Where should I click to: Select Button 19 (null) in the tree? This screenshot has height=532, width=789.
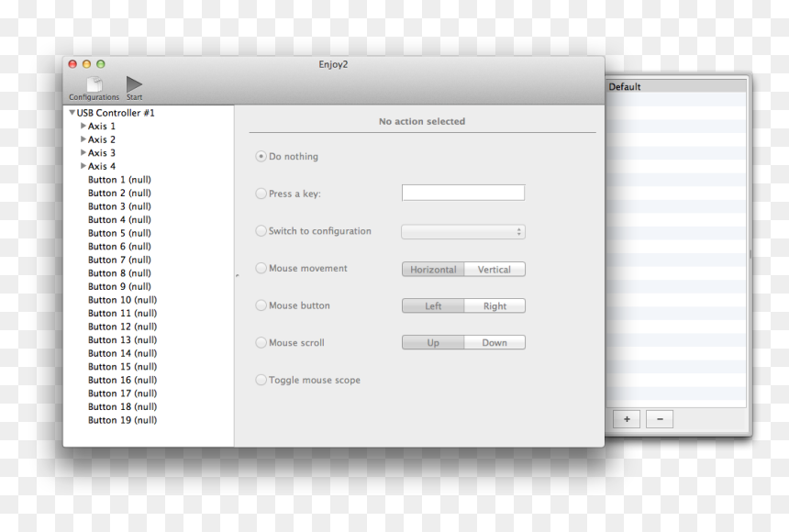point(122,420)
